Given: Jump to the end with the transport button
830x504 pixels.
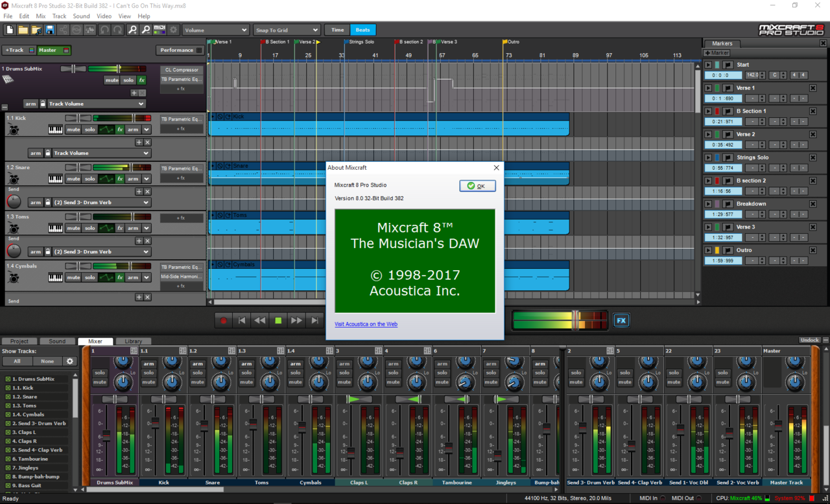Looking at the screenshot, I should pyautogui.click(x=314, y=320).
